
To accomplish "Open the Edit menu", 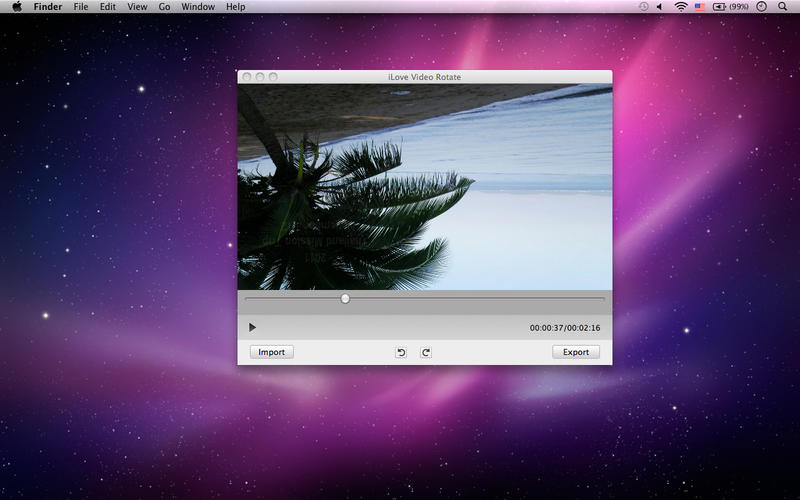I will tap(107, 7).
